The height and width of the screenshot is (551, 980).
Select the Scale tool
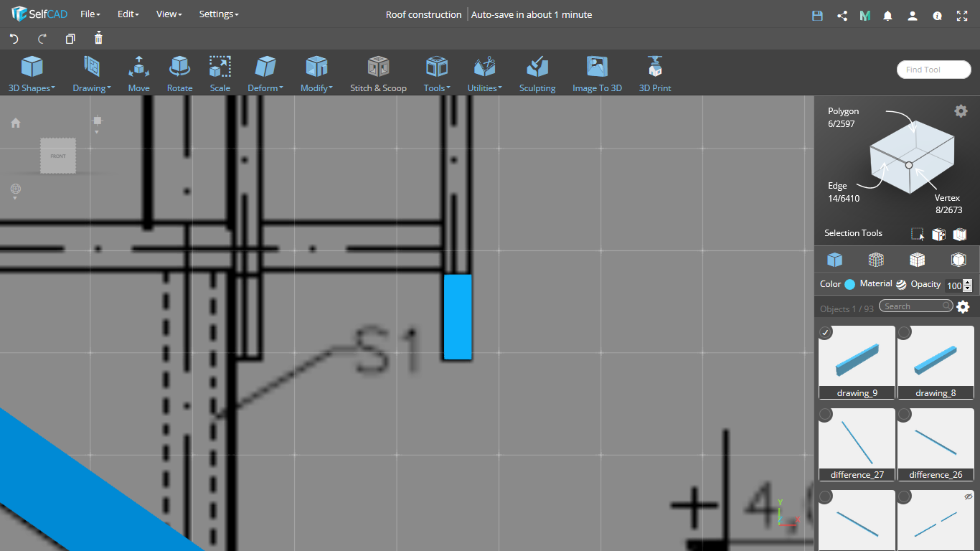click(220, 75)
